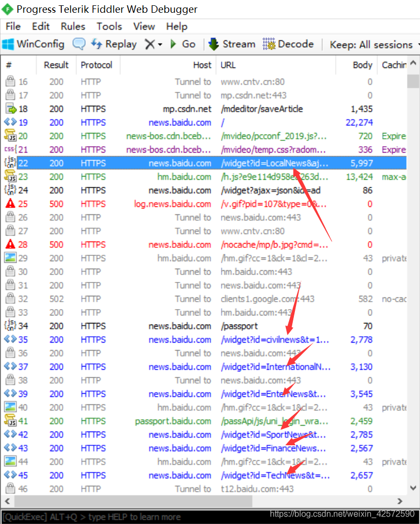This screenshot has width=420, height=524.
Task: Click the comment speech bubble icon
Action: point(79,44)
